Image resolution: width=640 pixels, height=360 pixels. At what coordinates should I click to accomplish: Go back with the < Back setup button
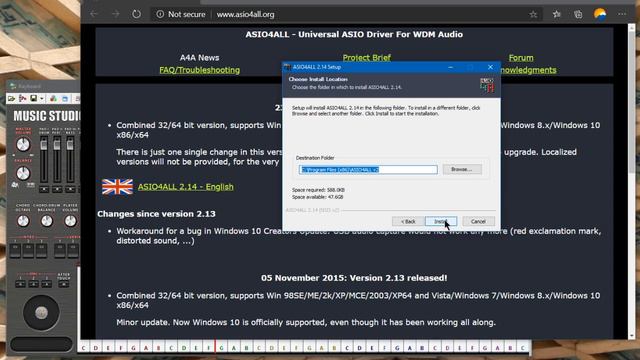coord(408,221)
